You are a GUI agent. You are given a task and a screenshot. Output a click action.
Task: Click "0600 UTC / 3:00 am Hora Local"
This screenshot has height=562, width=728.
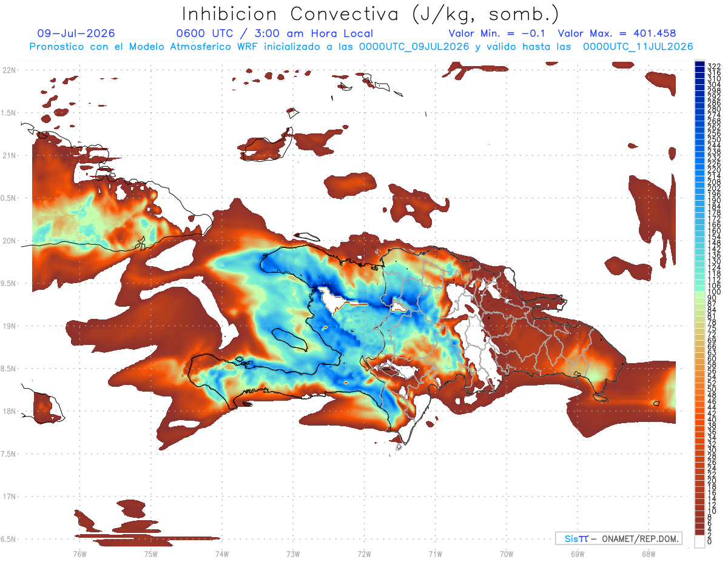point(274,33)
